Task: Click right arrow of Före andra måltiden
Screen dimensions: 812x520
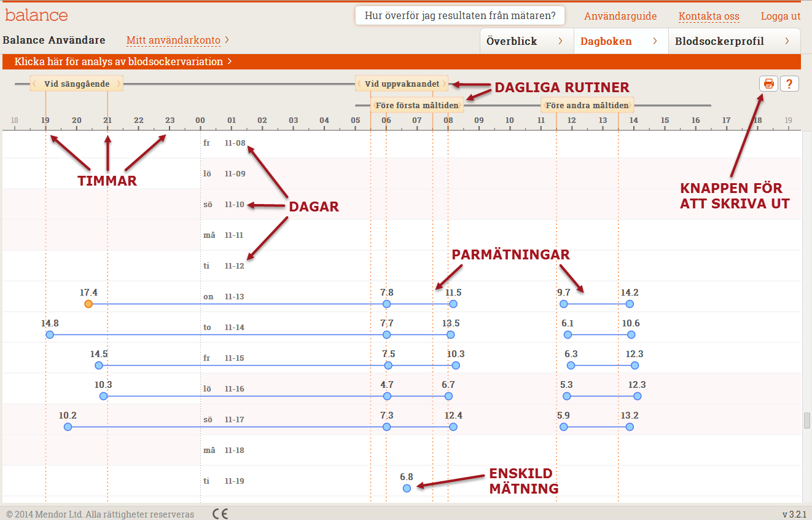Action: pyautogui.click(x=631, y=105)
